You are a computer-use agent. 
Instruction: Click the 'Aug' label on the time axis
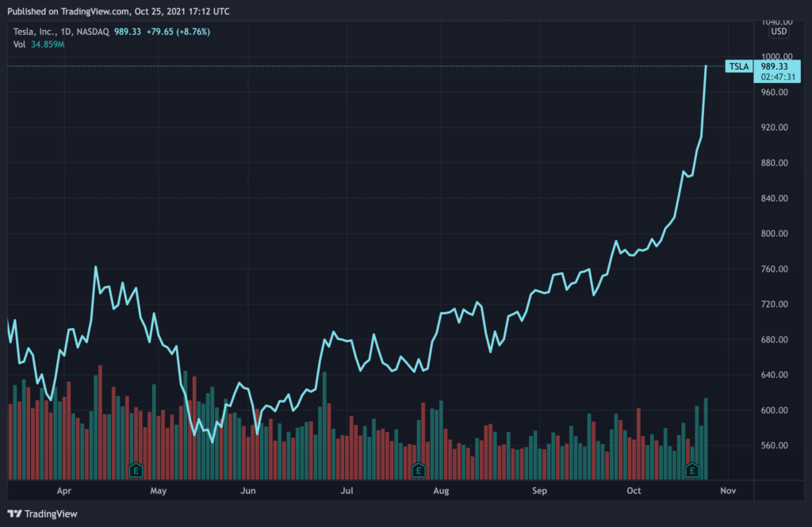(x=441, y=491)
